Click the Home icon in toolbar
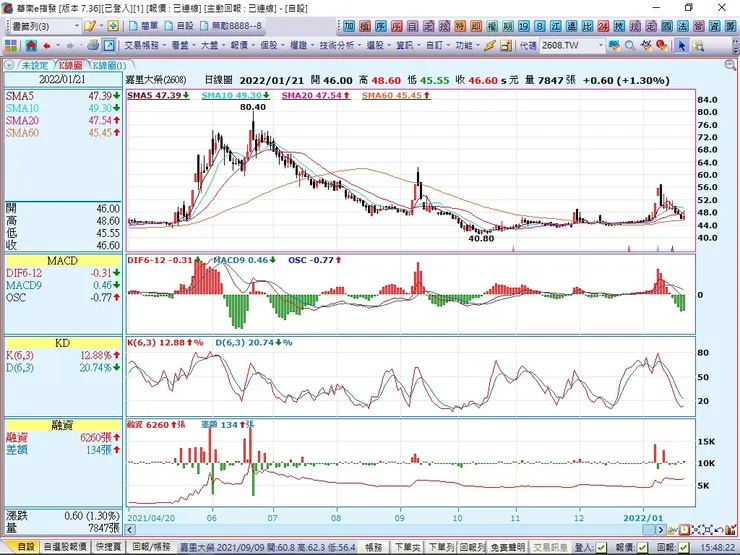This screenshot has height=555, width=740. point(31,46)
